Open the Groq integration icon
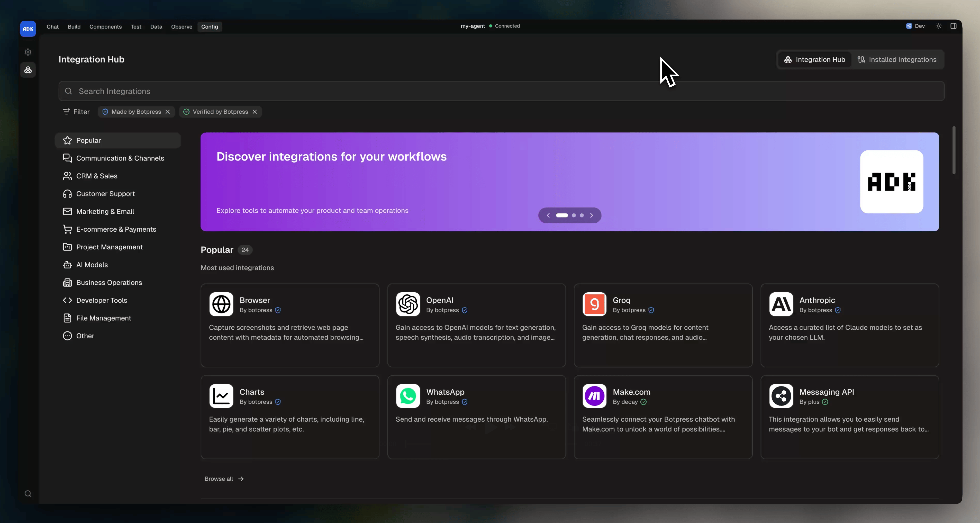The image size is (980, 523). click(x=594, y=304)
